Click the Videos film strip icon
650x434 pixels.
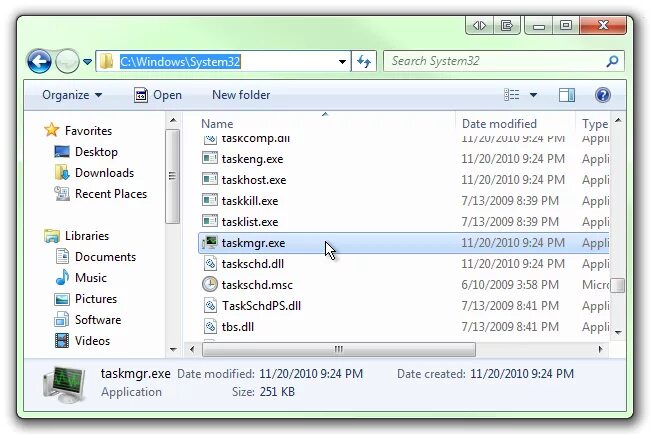(62, 341)
